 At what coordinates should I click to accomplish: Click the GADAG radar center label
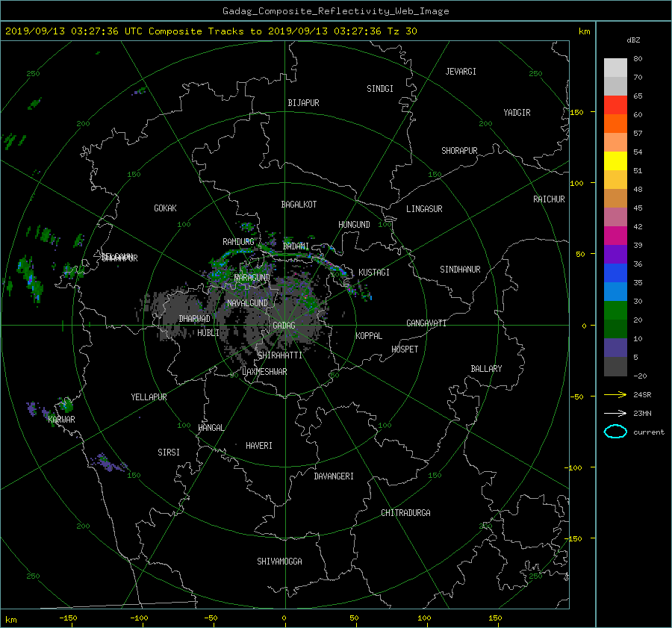coord(284,326)
